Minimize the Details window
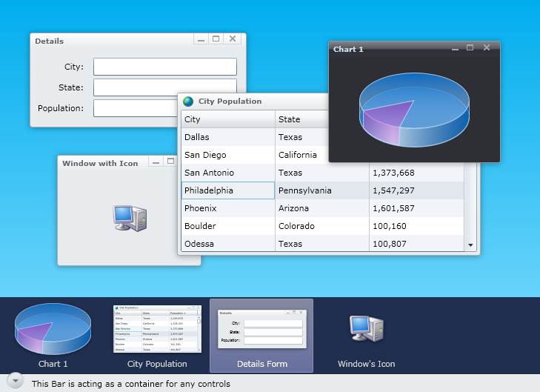Screen dimensions: 540x392 [x=201, y=39]
